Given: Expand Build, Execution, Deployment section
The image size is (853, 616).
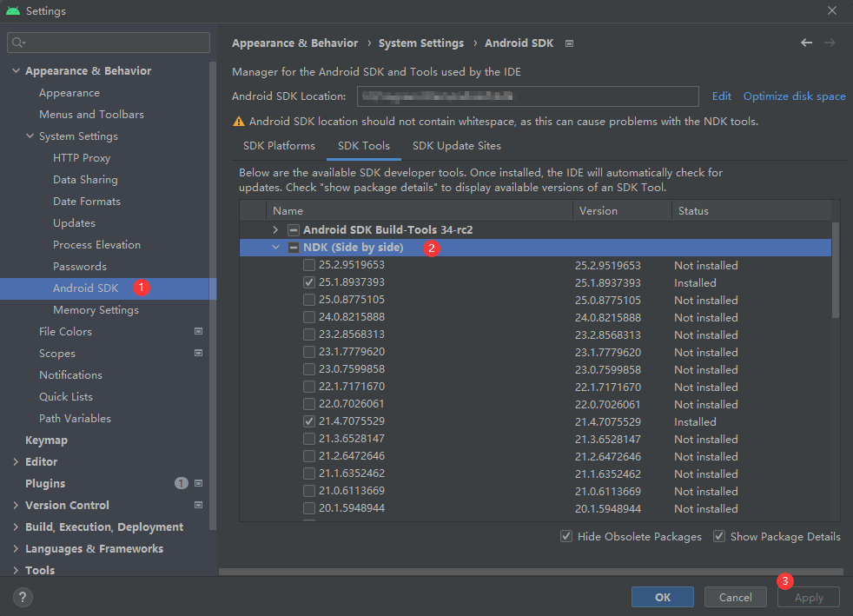Looking at the screenshot, I should (16, 527).
